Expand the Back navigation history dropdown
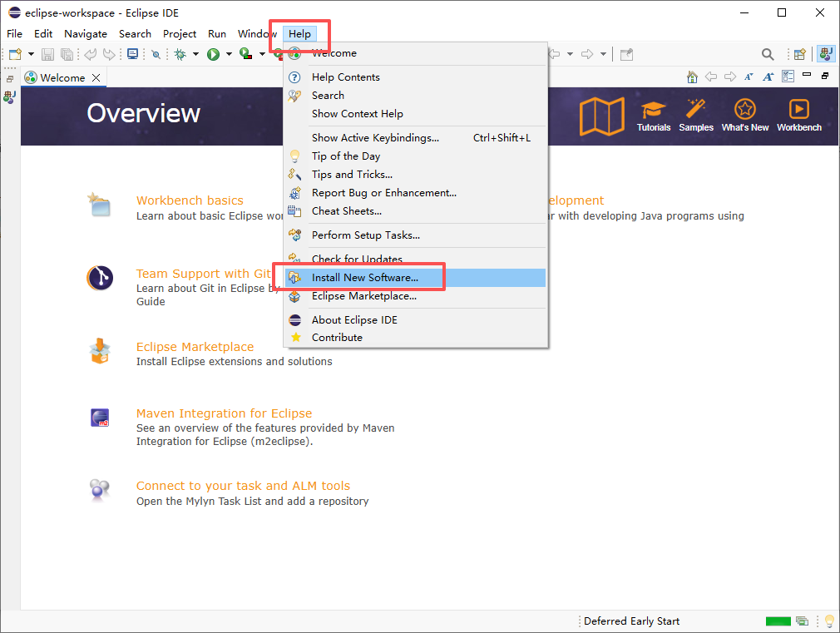The height and width of the screenshot is (633, 840). click(570, 54)
